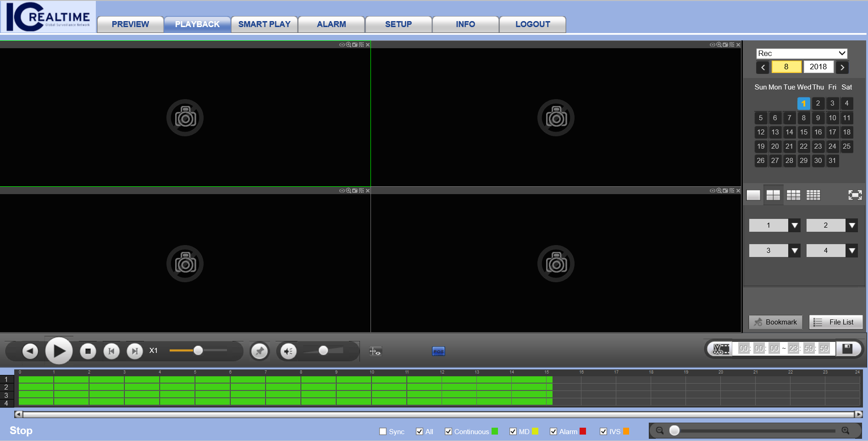This screenshot has width=868, height=441.
Task: Select day 15 on the calendar
Action: coord(803,132)
